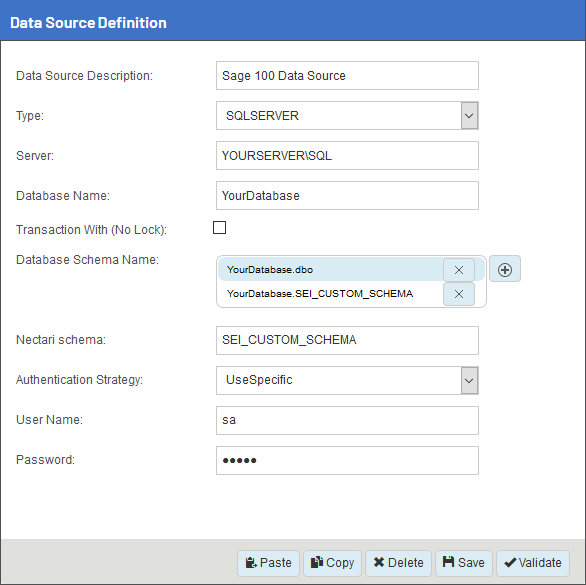The height and width of the screenshot is (585, 586).
Task: Expand the Authentication Strategy dropdown arrow
Action: tap(469, 380)
